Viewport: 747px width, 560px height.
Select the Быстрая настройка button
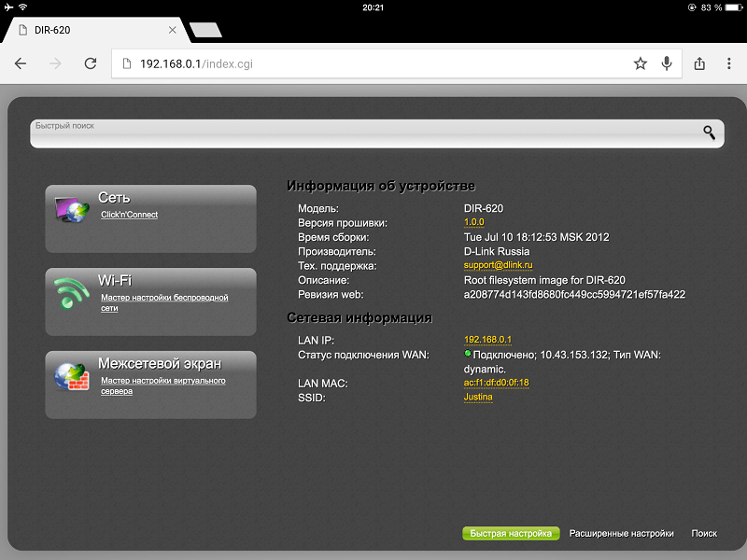[x=511, y=533]
